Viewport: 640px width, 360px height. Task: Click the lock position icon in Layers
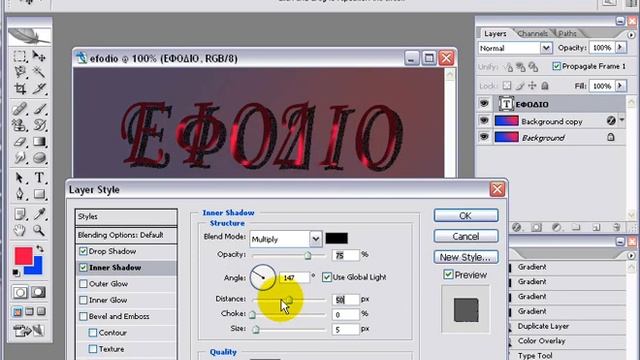pyautogui.click(x=532, y=86)
